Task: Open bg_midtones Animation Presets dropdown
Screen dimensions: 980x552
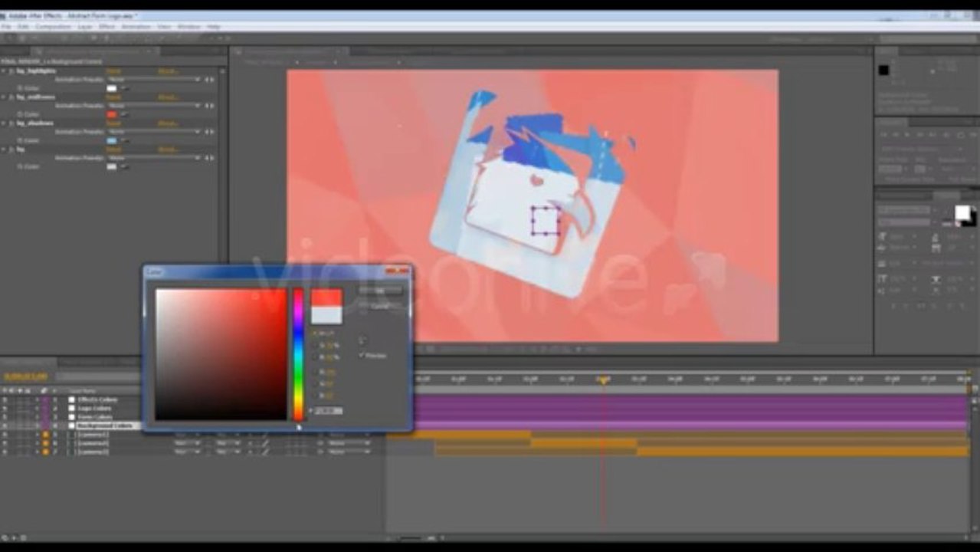Action: click(x=154, y=106)
